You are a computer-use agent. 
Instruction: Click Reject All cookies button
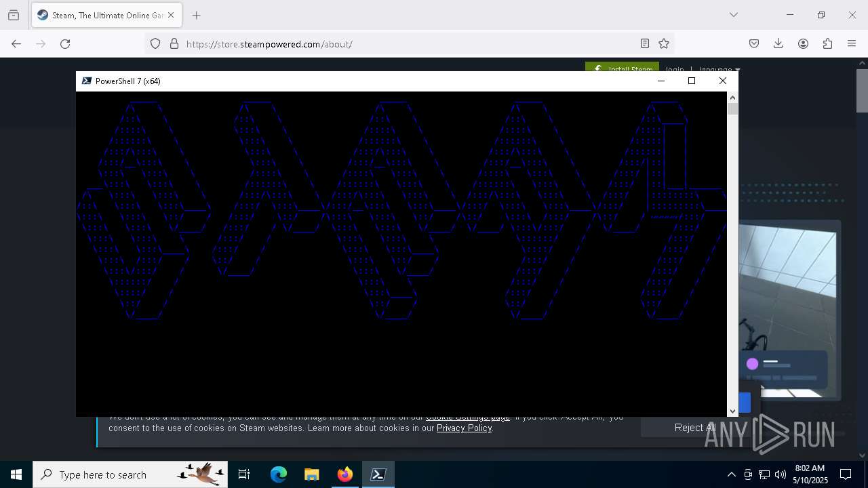point(695,427)
